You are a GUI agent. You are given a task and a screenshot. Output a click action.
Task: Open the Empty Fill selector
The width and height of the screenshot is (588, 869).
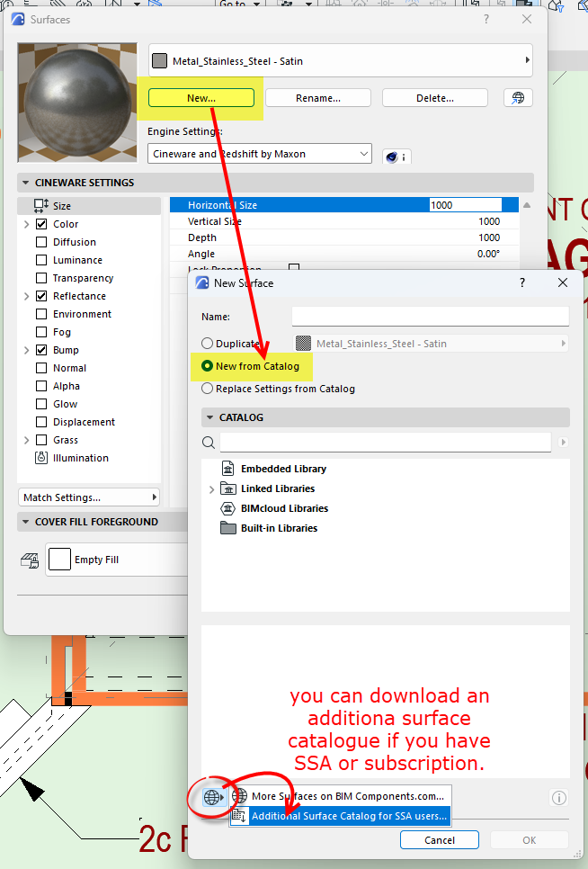pyautogui.click(x=116, y=560)
